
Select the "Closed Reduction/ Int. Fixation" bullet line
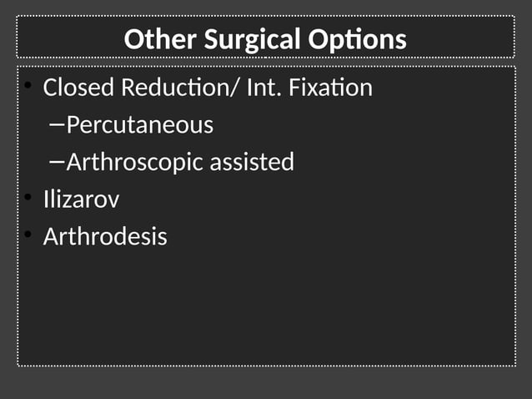(x=207, y=87)
